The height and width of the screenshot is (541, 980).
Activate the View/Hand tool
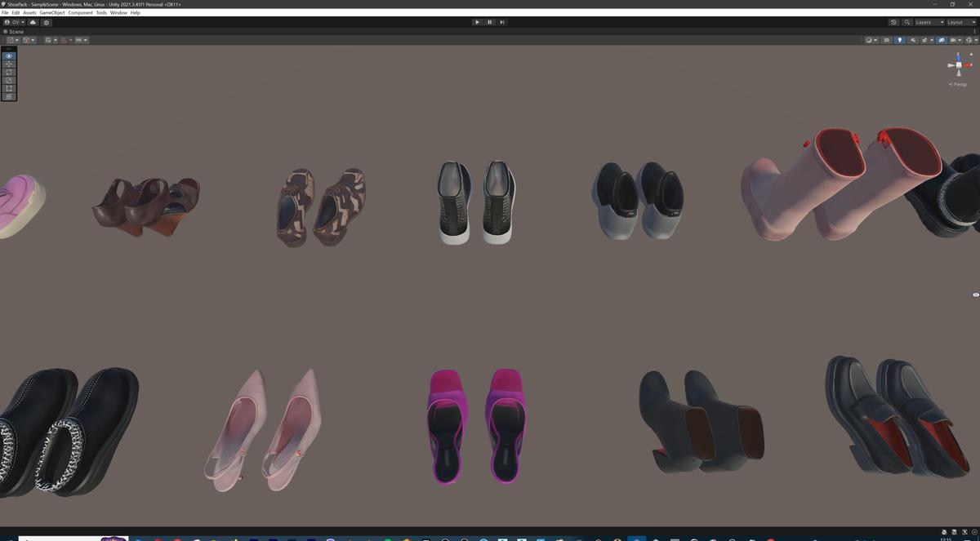(9, 55)
